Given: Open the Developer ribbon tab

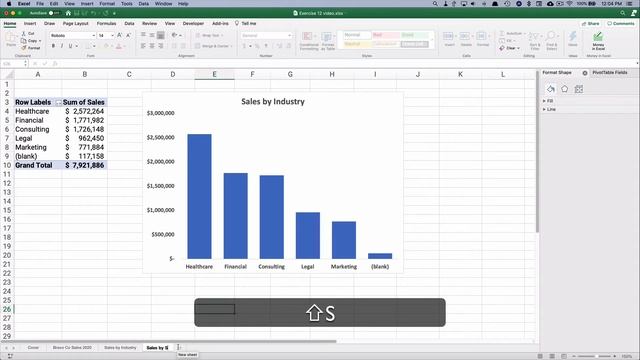Looking at the screenshot, I should pyautogui.click(x=193, y=24).
